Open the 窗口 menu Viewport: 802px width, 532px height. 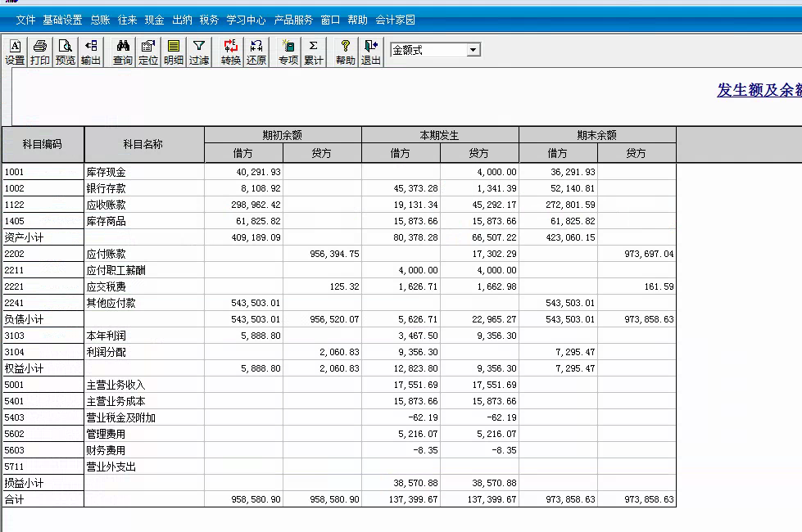coord(330,20)
